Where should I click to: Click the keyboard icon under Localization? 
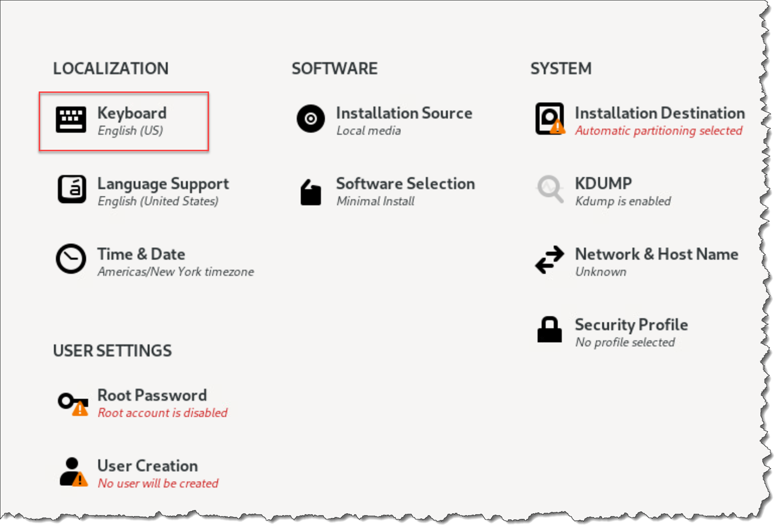click(71, 119)
